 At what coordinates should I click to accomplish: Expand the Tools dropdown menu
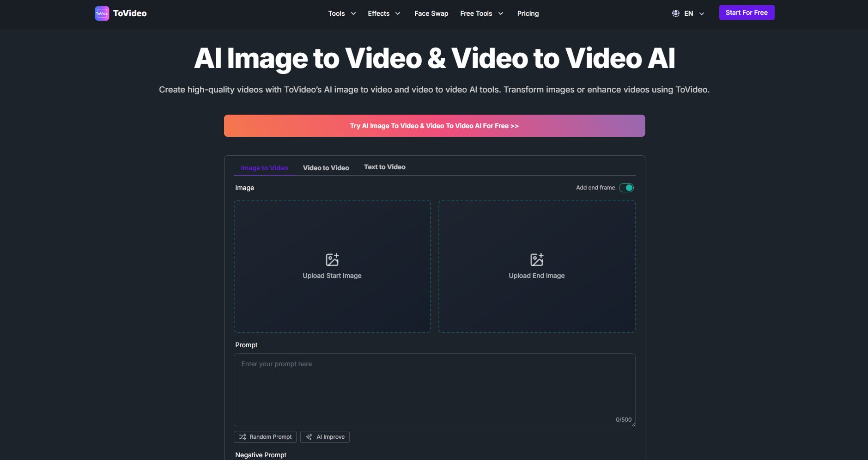tap(342, 13)
